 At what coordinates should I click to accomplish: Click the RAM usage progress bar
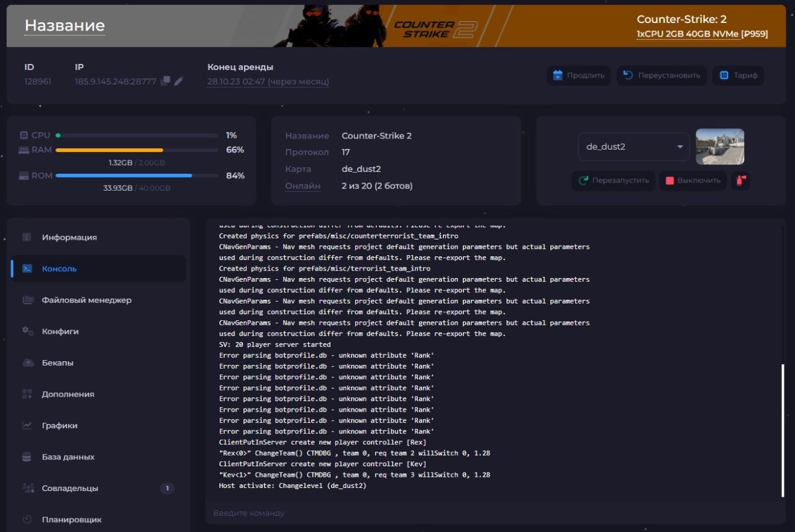click(137, 150)
